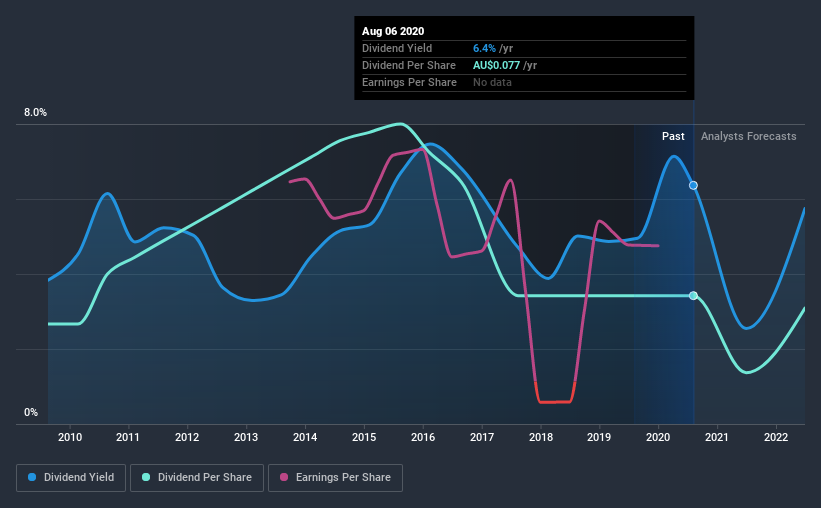The image size is (821, 508).
Task: Click the 2013 x-axis year label
Action: pyautogui.click(x=246, y=437)
